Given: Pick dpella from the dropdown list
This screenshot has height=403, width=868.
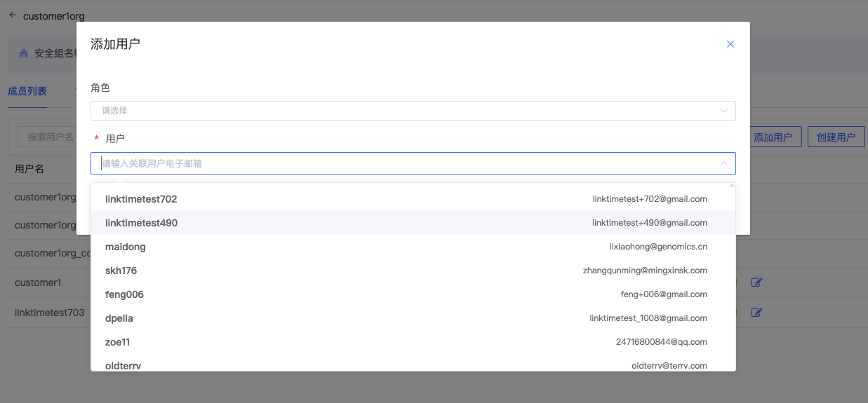Looking at the screenshot, I should 413,318.
